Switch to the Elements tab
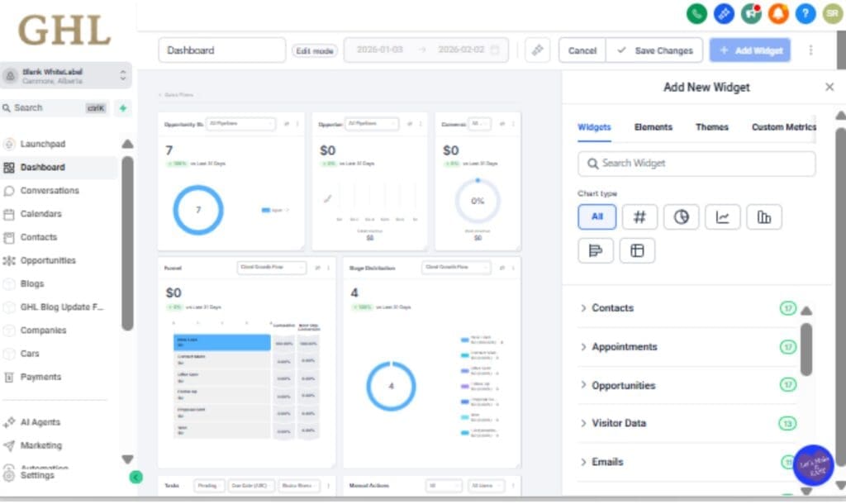Image resolution: width=846 pixels, height=504 pixels. click(x=653, y=127)
